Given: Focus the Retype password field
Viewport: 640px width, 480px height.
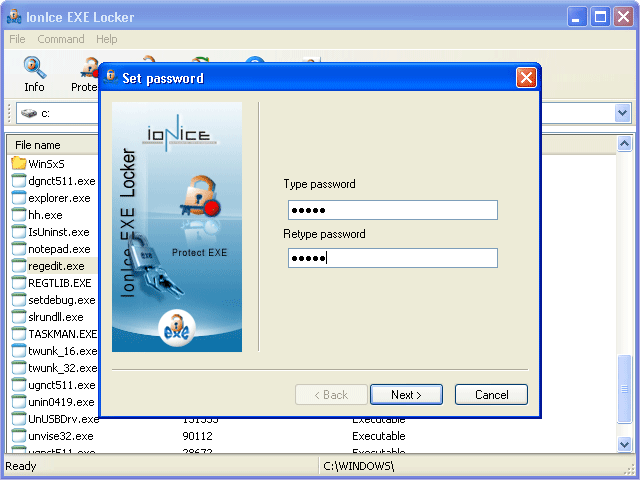Looking at the screenshot, I should (x=393, y=258).
